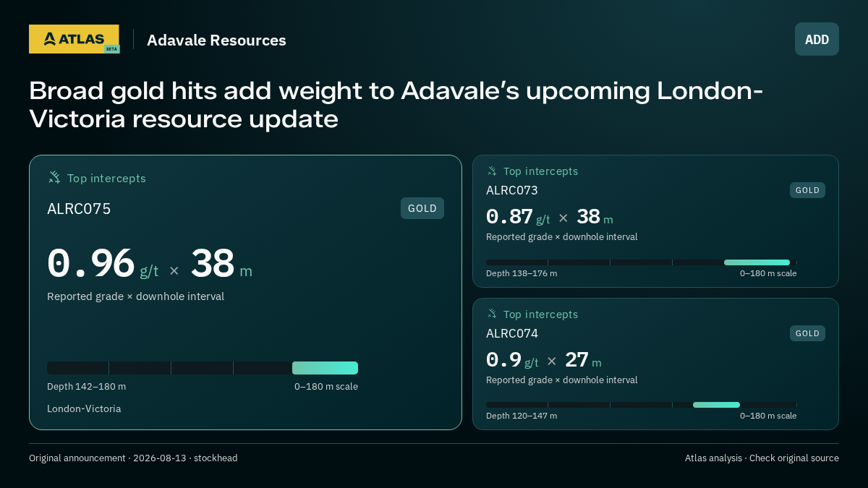The width and height of the screenshot is (868, 488).
Task: Click the drill icon in ALRC074 card
Action: (492, 314)
